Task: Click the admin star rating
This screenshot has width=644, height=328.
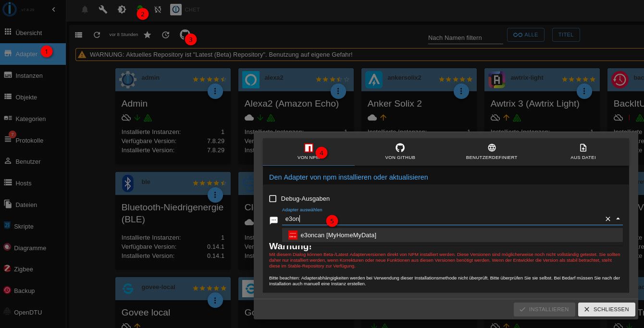Action: click(x=210, y=79)
